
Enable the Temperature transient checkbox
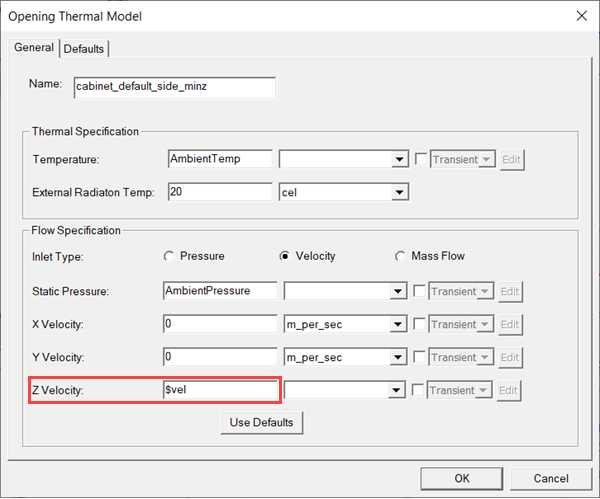421,159
